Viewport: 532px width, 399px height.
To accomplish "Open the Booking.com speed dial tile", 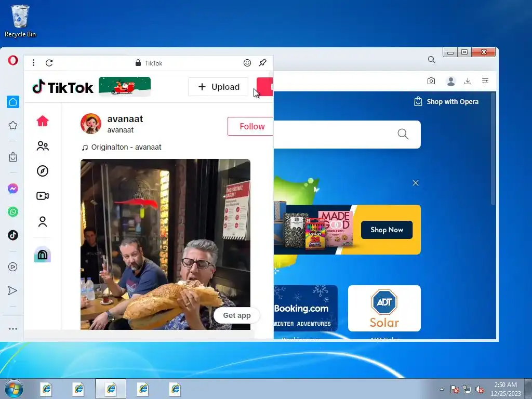I will tap(305, 308).
